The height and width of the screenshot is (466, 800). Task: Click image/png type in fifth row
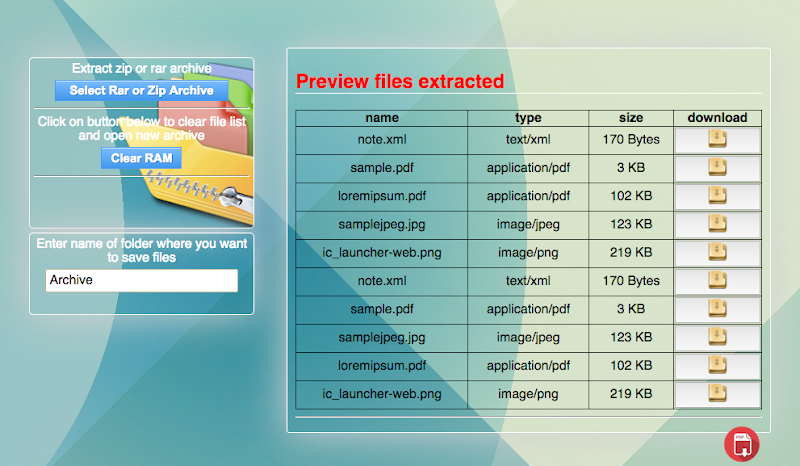(528, 253)
